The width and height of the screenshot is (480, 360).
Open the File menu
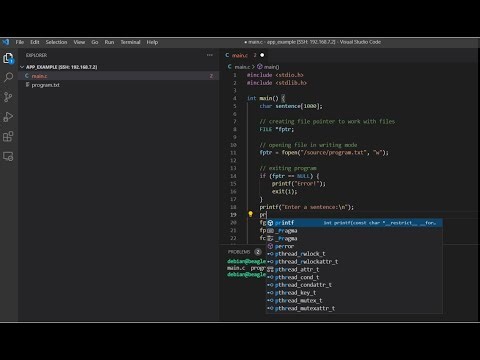click(x=20, y=42)
